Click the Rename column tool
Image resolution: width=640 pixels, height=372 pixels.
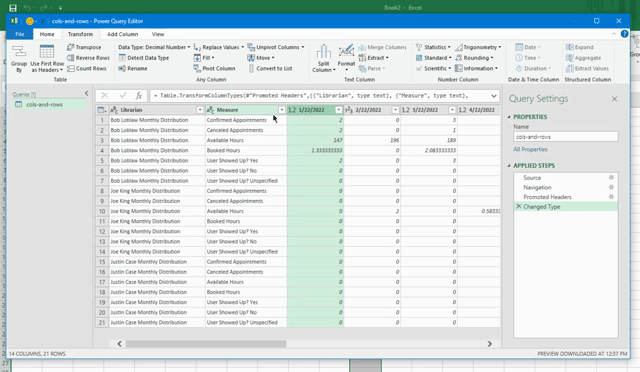[133, 69]
